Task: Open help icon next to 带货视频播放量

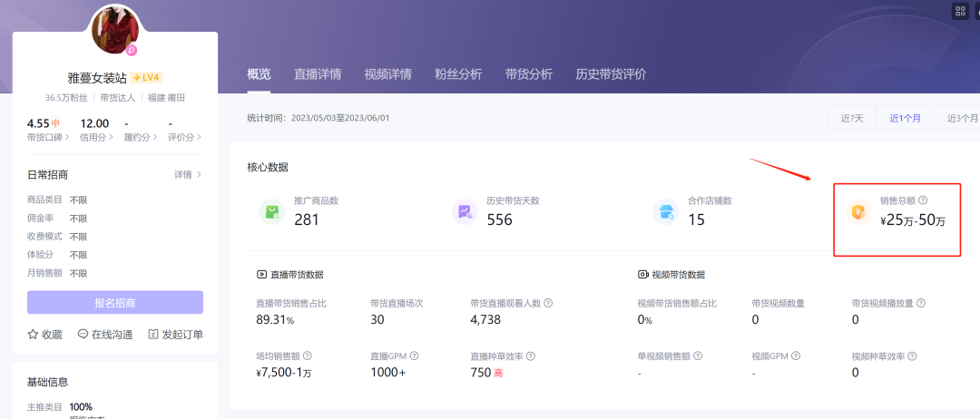Action: 921,303
